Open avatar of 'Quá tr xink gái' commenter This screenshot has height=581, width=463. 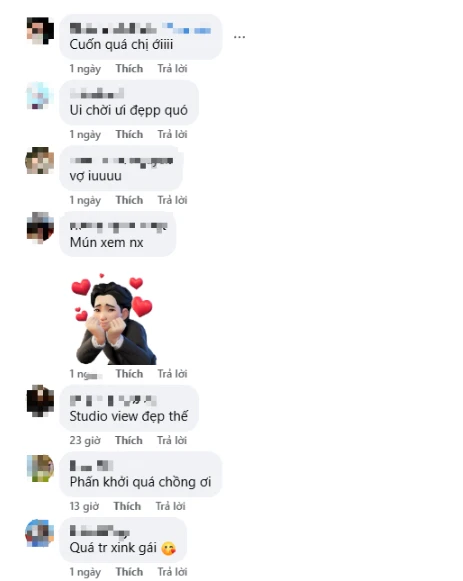click(40, 533)
